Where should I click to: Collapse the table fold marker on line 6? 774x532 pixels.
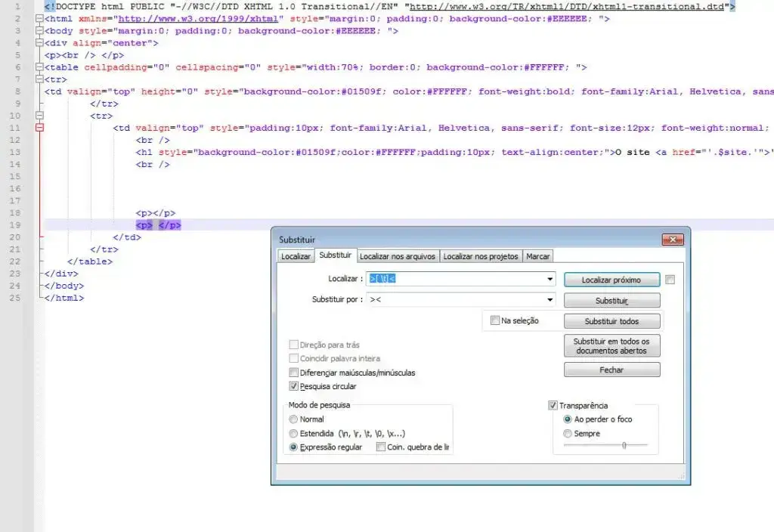click(39, 67)
